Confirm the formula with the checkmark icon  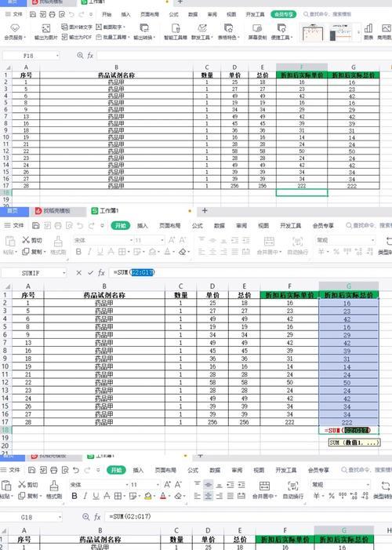click(90, 272)
